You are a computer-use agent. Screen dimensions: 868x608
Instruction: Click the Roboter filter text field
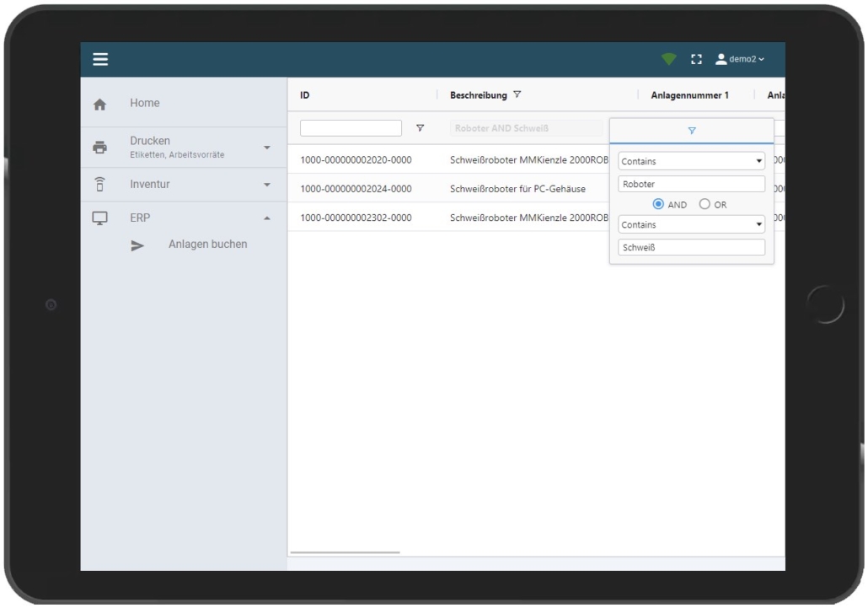click(691, 184)
